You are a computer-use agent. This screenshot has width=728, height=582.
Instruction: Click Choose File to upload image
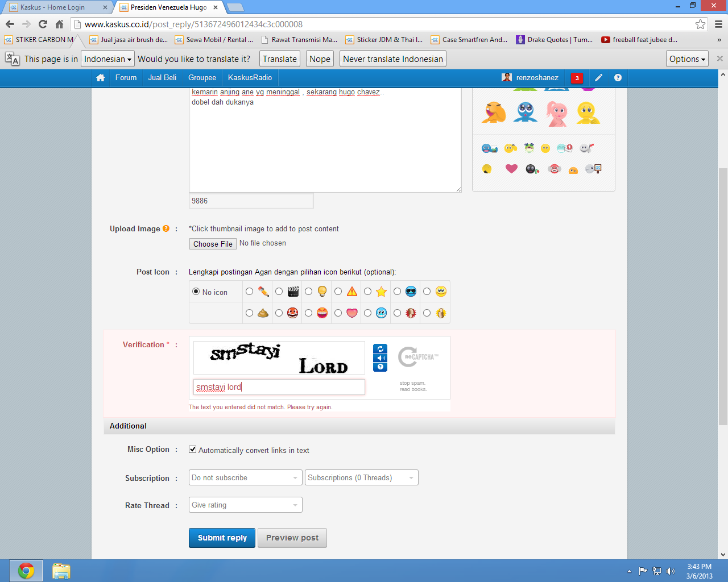pyautogui.click(x=212, y=244)
